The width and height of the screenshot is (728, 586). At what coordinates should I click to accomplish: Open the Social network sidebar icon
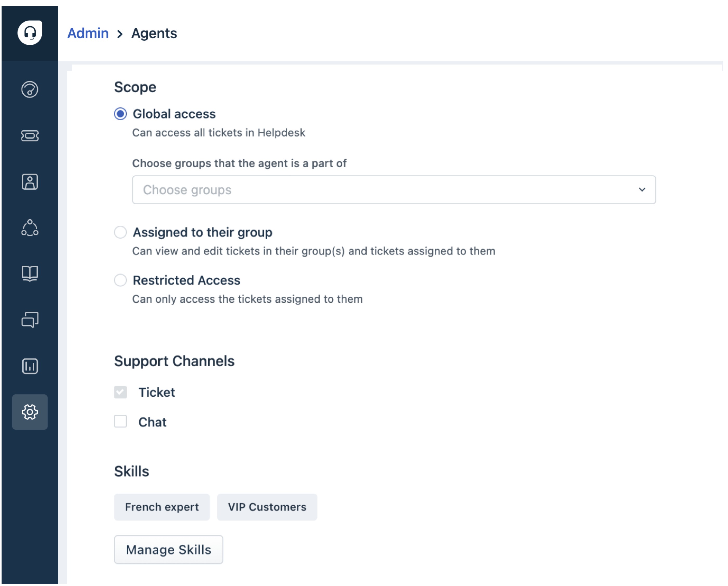click(30, 228)
